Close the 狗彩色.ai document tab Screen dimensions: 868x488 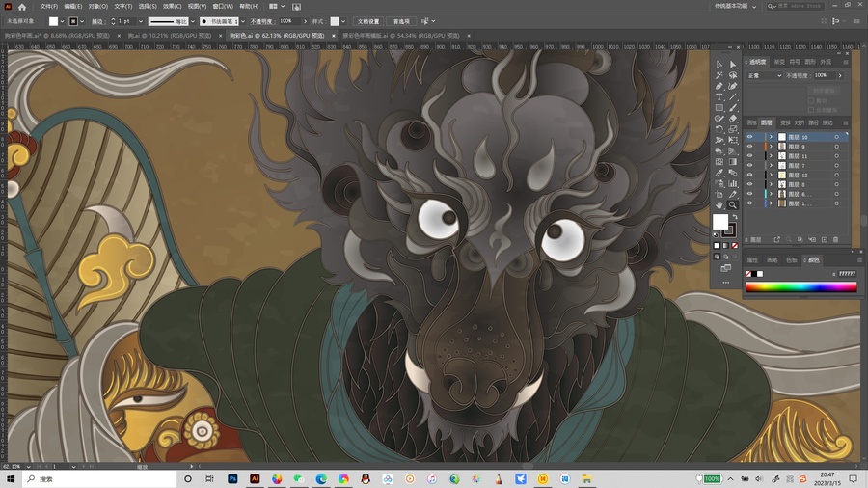coord(334,36)
